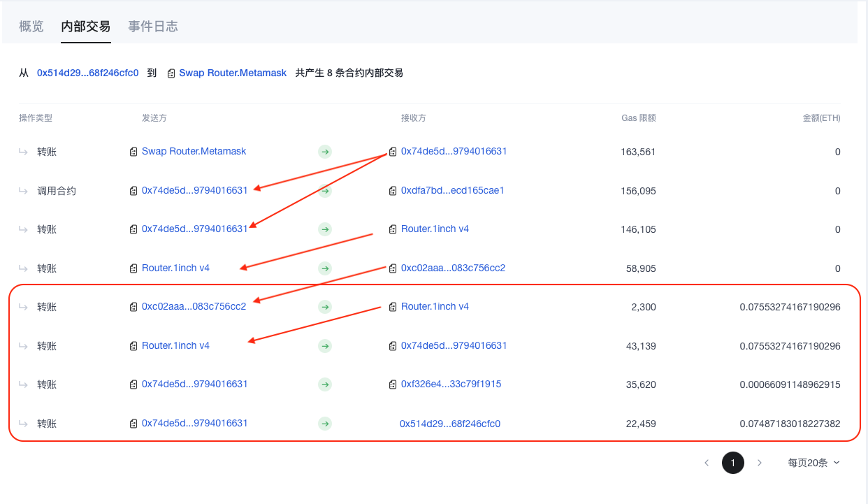Go to next page with right chevron
The image size is (868, 504).
tap(760, 463)
